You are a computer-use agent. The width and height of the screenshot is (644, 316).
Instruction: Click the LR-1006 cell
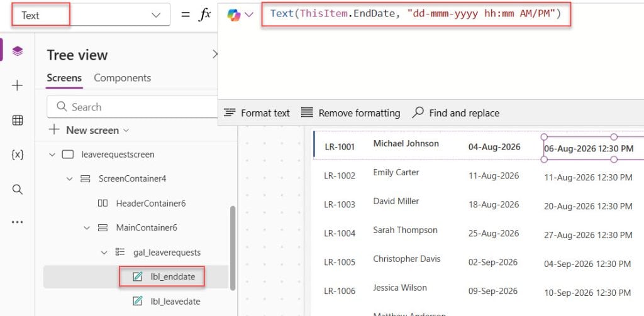click(340, 291)
